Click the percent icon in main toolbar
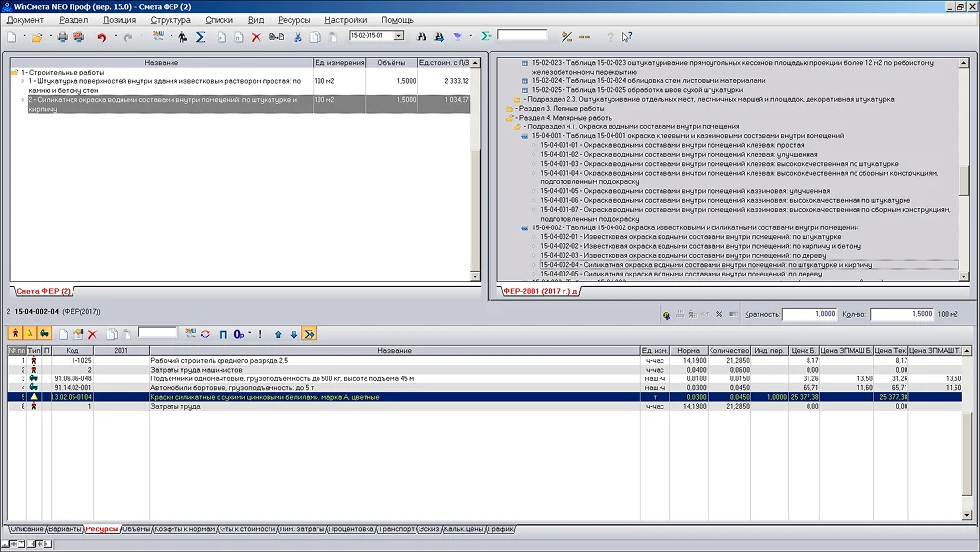Screen dimensions: 980x552 566,37
